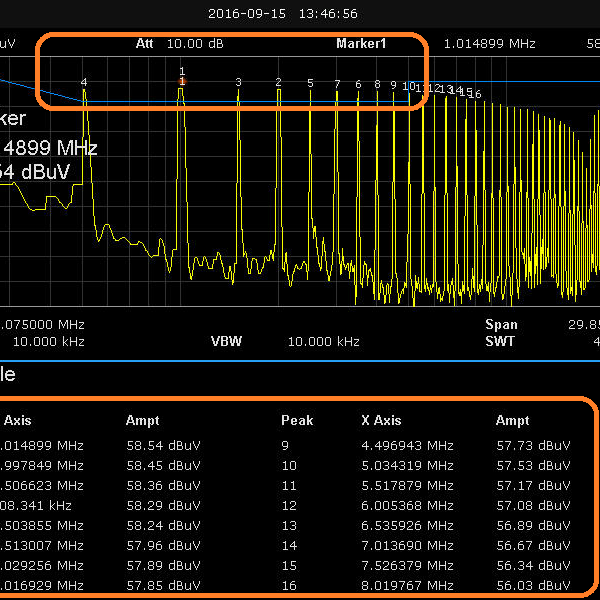Click the SWT sweep time label
This screenshot has height=600, width=600.
[x=501, y=341]
